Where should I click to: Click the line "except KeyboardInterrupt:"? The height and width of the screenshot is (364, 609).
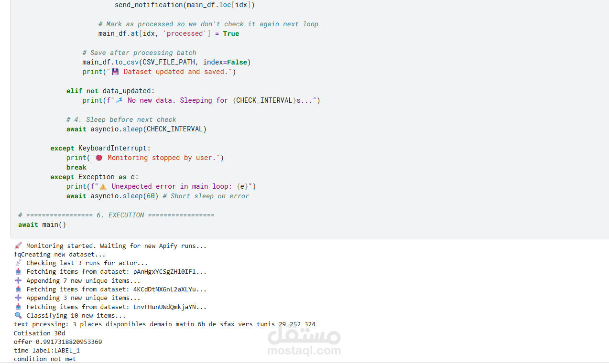(100, 148)
